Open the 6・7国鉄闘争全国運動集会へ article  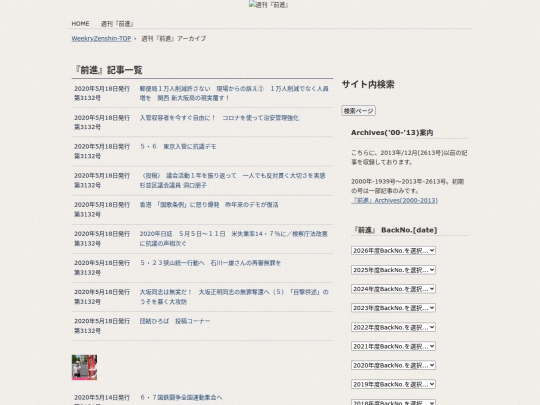point(181,397)
